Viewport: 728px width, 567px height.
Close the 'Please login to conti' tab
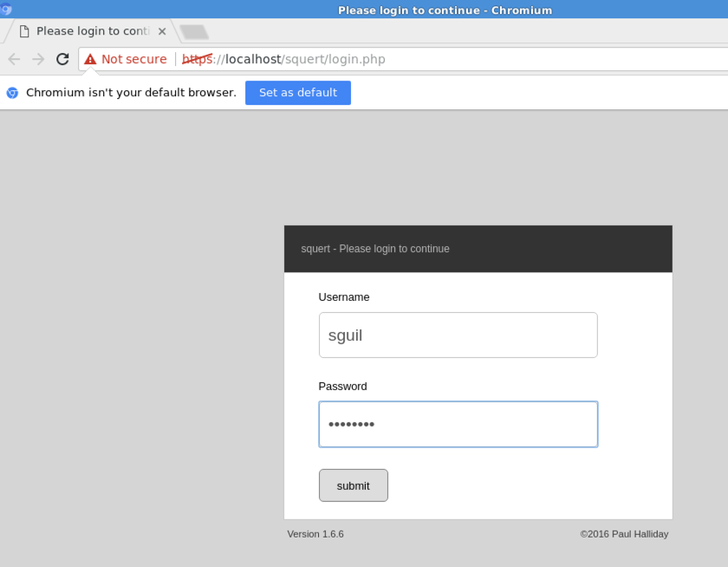tap(162, 31)
